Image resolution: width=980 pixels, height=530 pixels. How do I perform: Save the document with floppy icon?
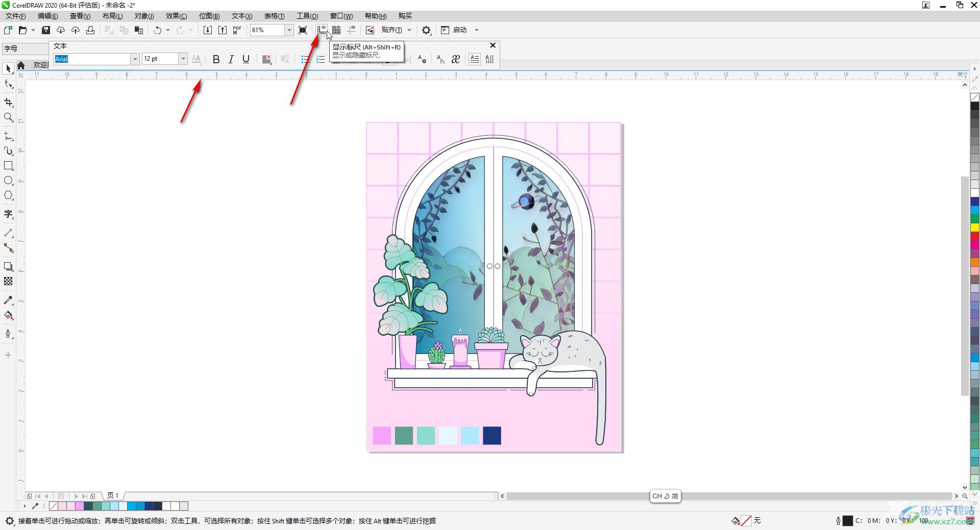[x=46, y=30]
